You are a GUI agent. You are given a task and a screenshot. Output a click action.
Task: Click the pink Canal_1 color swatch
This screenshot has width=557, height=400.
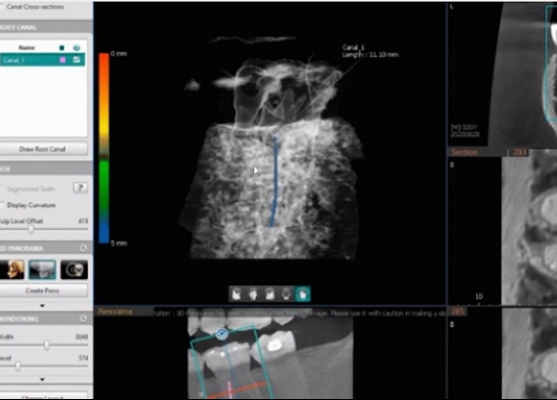pos(63,60)
